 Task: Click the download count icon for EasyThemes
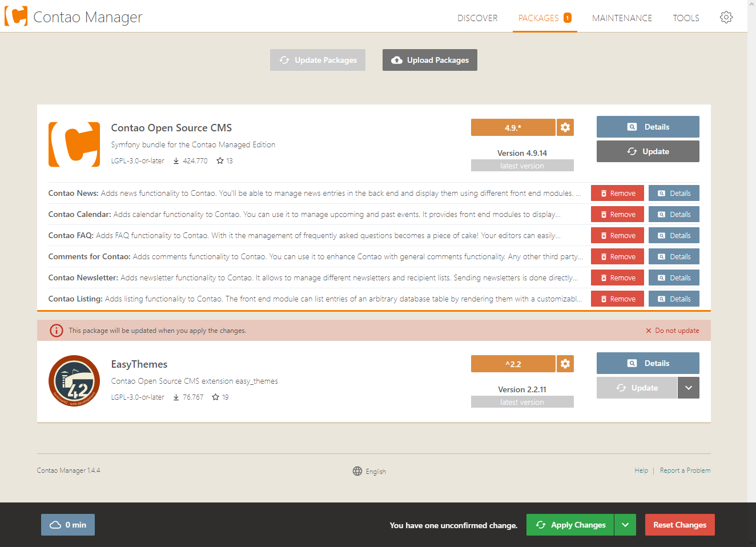click(176, 397)
